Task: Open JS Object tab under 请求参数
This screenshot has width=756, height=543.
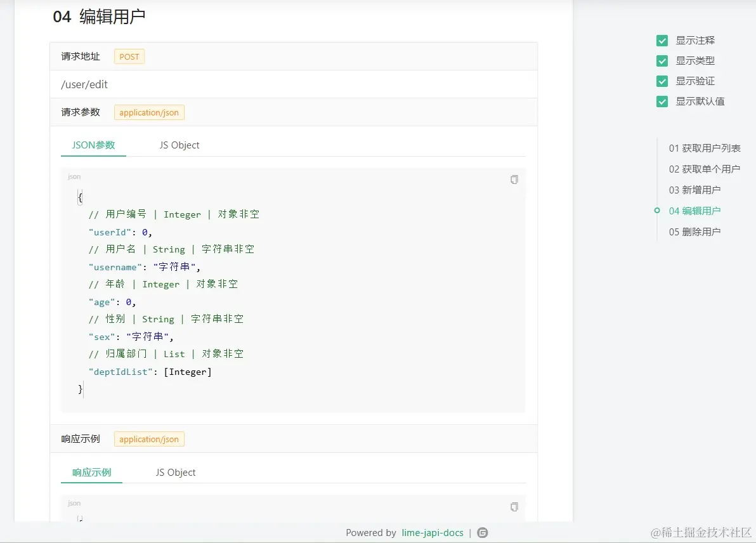Action: pos(179,145)
